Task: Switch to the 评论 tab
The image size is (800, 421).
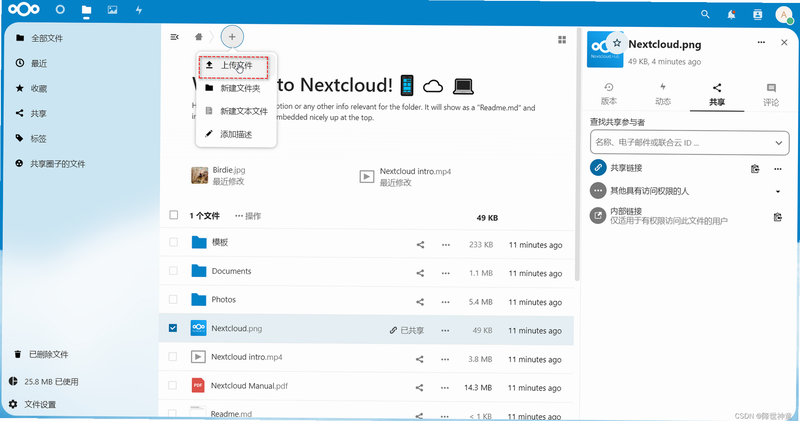Action: (771, 94)
